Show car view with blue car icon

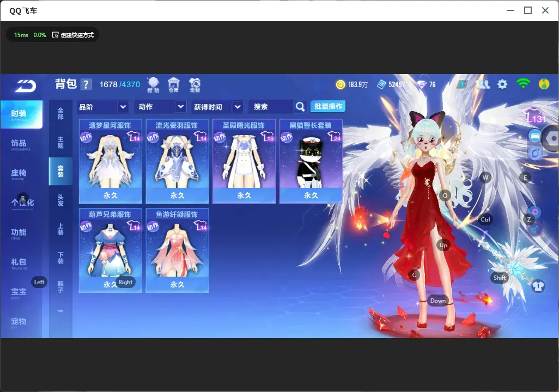point(534,136)
